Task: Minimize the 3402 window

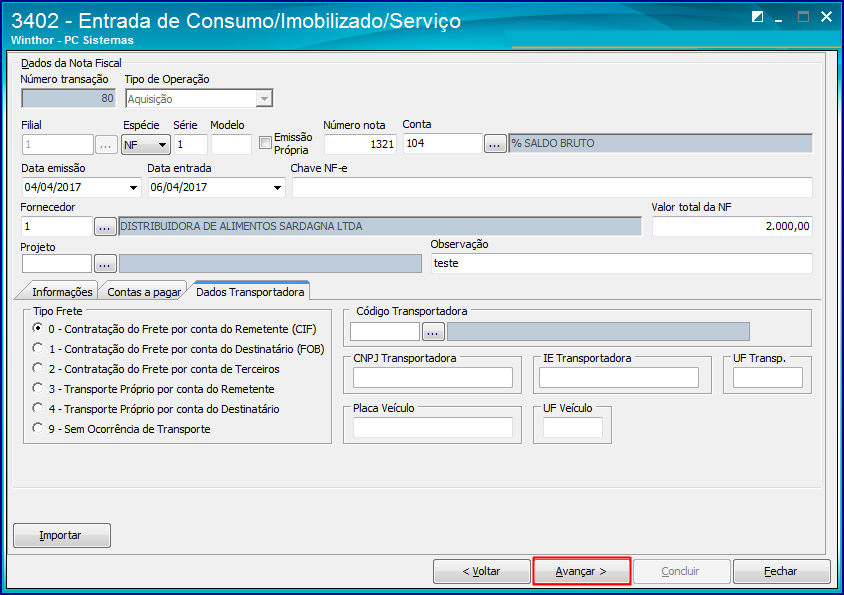Action: (x=779, y=18)
